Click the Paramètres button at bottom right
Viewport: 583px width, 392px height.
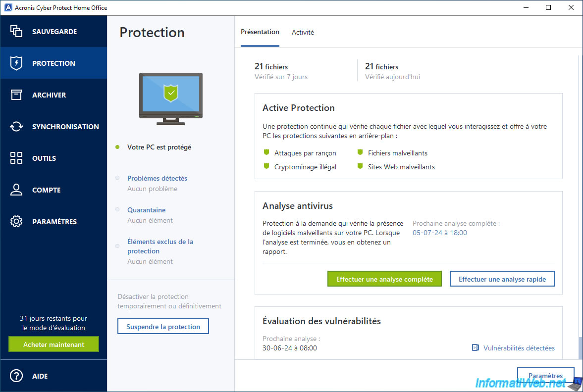(x=546, y=376)
